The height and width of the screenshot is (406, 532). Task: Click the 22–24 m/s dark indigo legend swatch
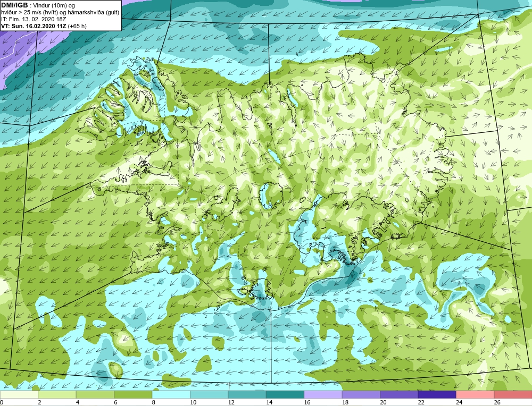click(437, 394)
